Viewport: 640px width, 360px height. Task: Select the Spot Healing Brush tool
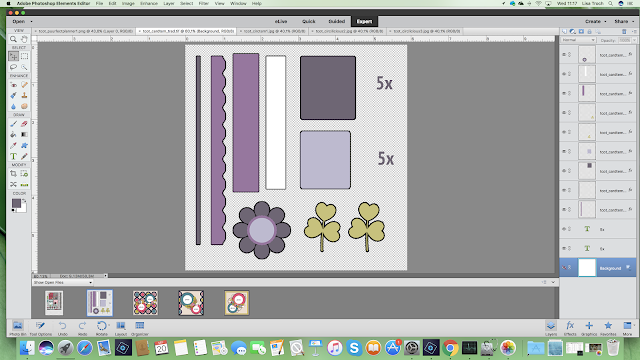point(24,84)
